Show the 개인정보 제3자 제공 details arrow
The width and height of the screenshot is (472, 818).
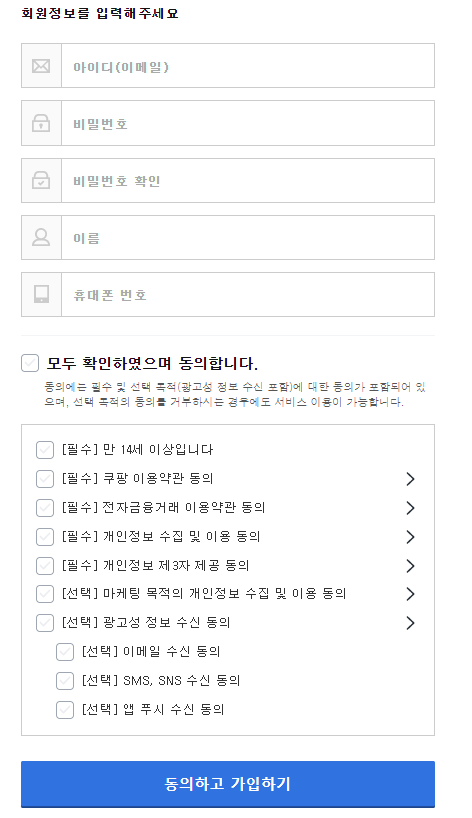[410, 566]
